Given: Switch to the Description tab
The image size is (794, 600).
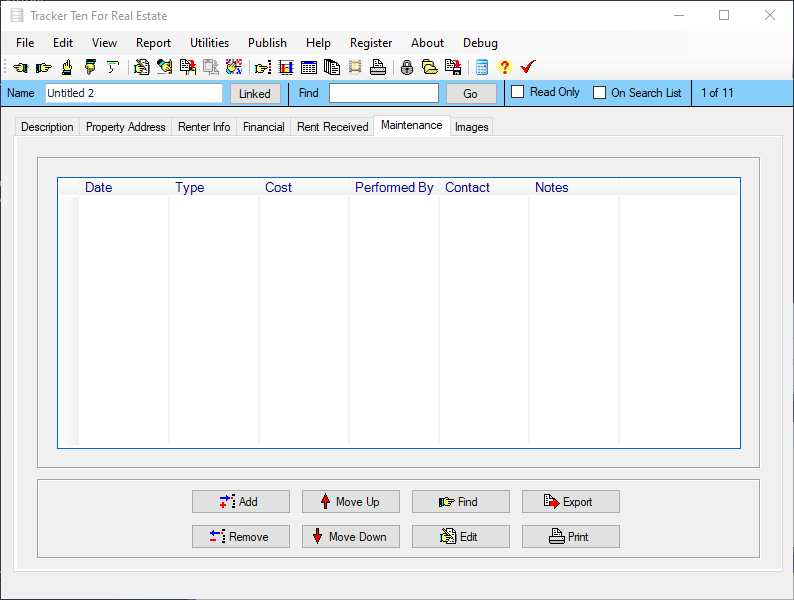Looking at the screenshot, I should point(47,127).
